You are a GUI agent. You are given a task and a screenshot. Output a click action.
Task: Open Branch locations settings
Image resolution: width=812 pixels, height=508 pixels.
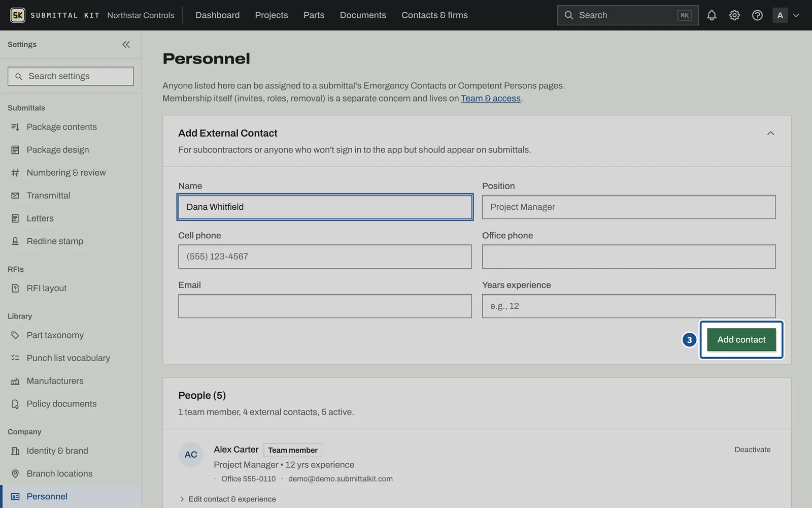tap(71, 473)
